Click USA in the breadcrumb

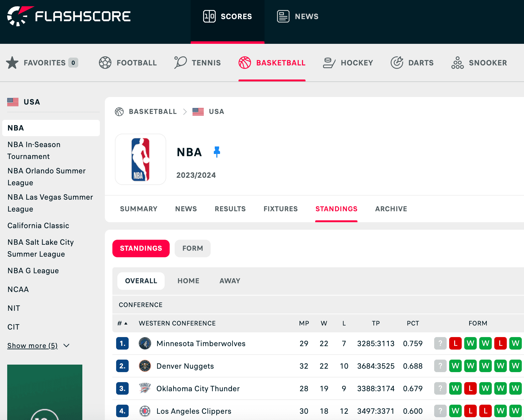pyautogui.click(x=217, y=112)
